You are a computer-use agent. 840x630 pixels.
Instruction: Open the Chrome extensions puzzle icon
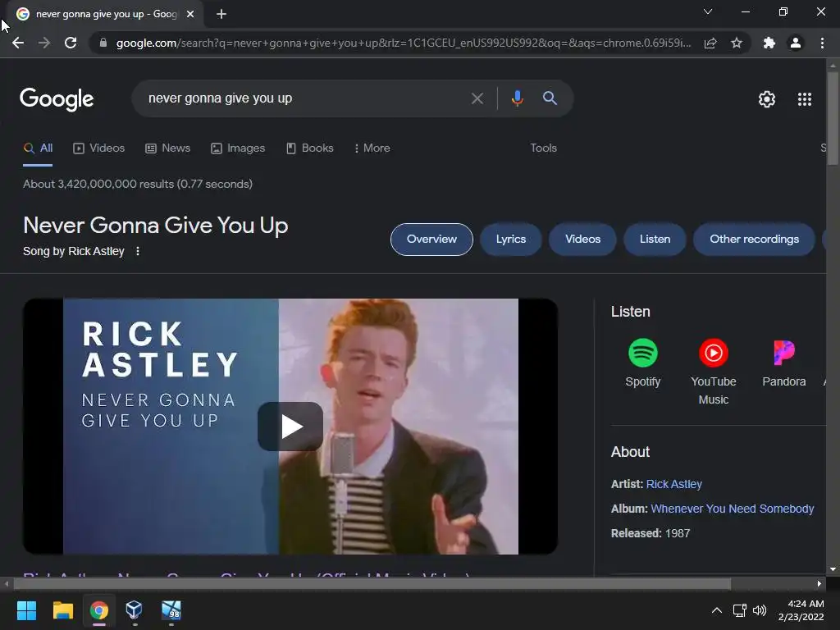point(769,43)
